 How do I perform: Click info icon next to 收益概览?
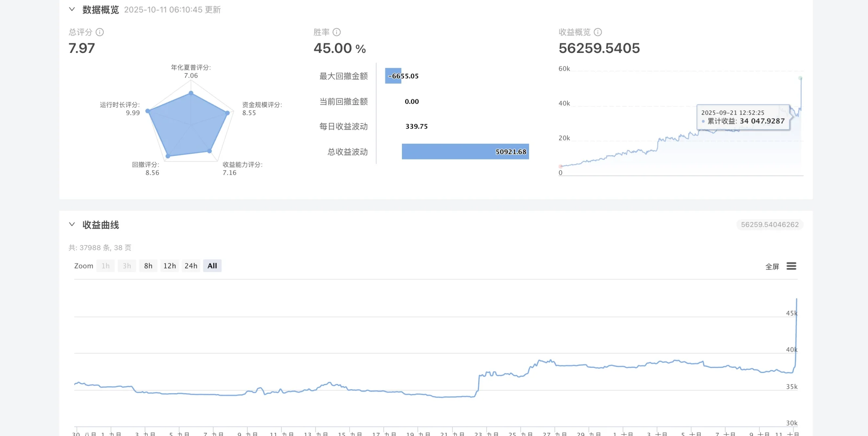coord(598,32)
